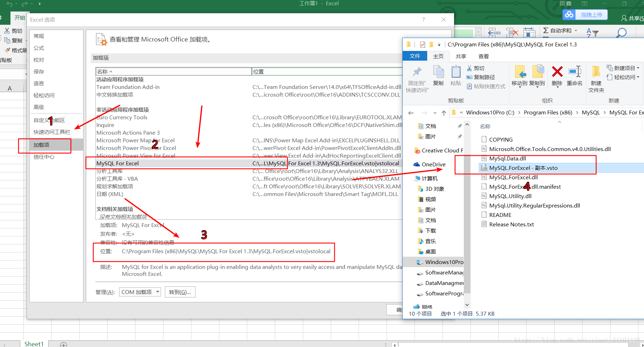The width and height of the screenshot is (644, 347).
Task: Select MySQL For Excel add-in row
Action: tap(249, 163)
